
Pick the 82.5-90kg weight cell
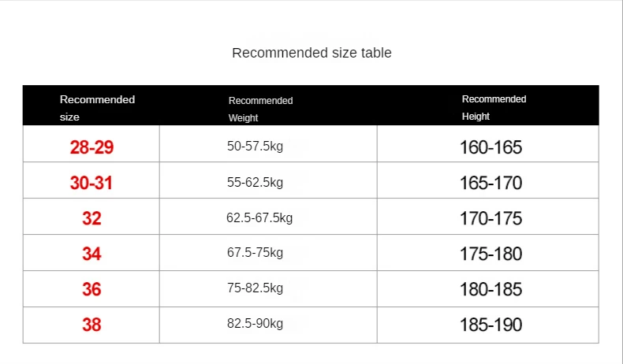point(254,324)
